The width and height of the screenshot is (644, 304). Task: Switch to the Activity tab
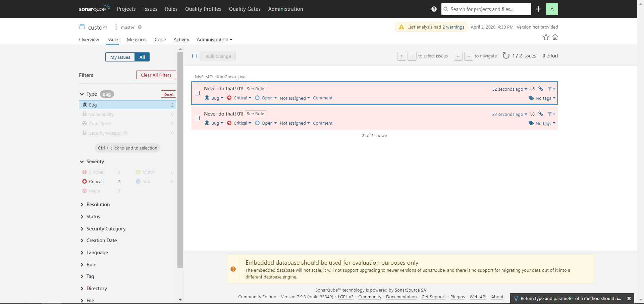[181, 40]
